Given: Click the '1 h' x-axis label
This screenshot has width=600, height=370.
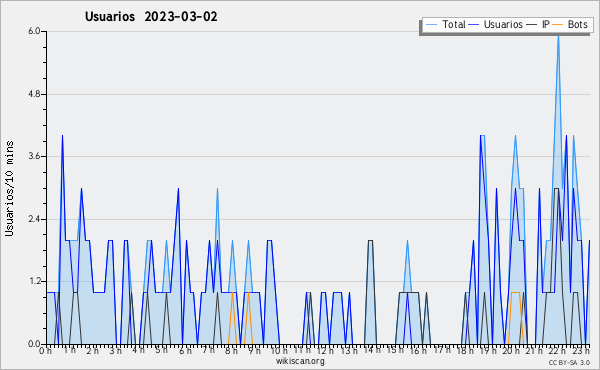Looking at the screenshot, I should coord(70,350).
